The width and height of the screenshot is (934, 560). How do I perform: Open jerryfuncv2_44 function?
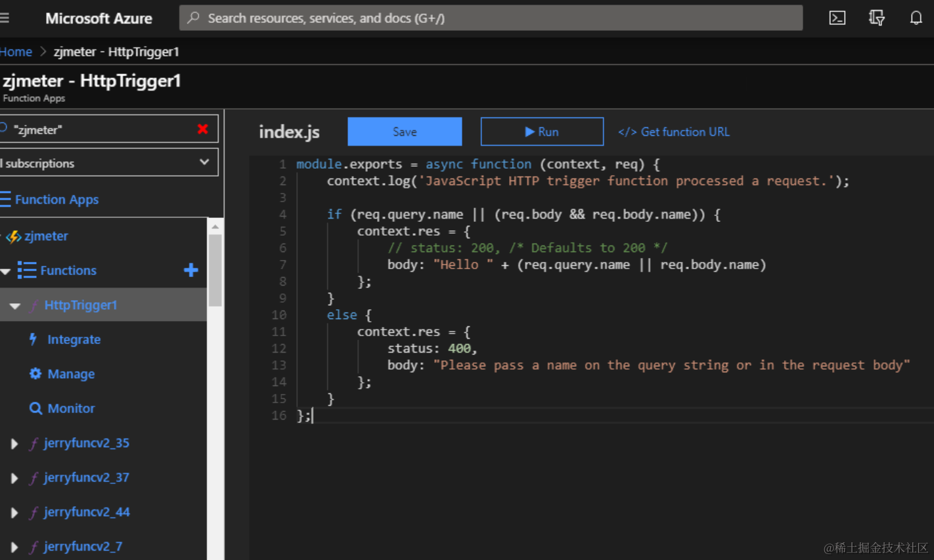[87, 512]
